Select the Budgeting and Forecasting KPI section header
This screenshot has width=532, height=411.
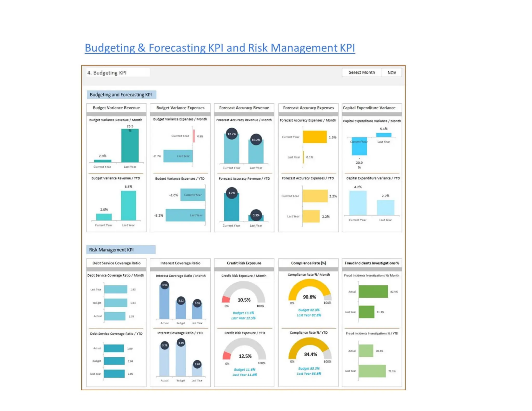(x=121, y=95)
